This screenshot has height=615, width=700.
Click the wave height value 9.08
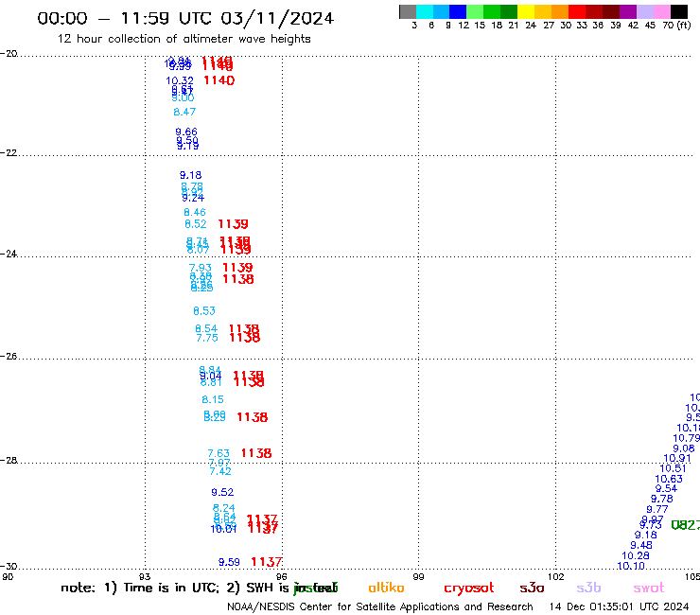tap(684, 448)
